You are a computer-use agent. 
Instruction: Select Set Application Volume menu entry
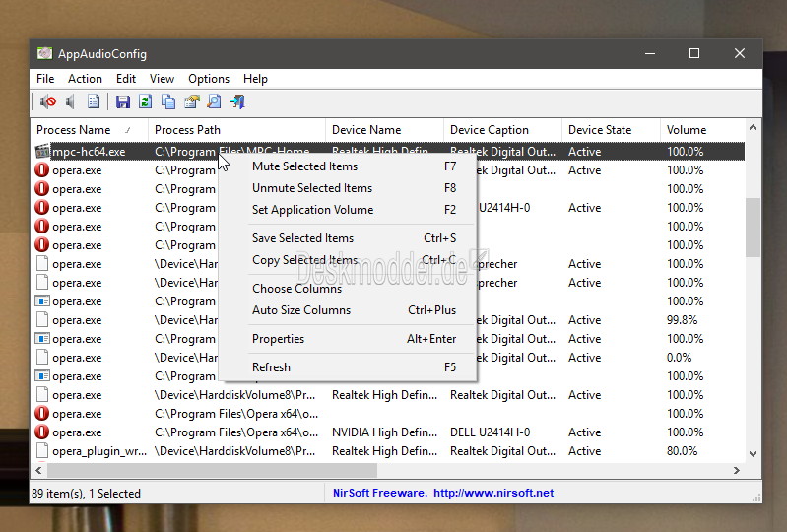pos(348,209)
